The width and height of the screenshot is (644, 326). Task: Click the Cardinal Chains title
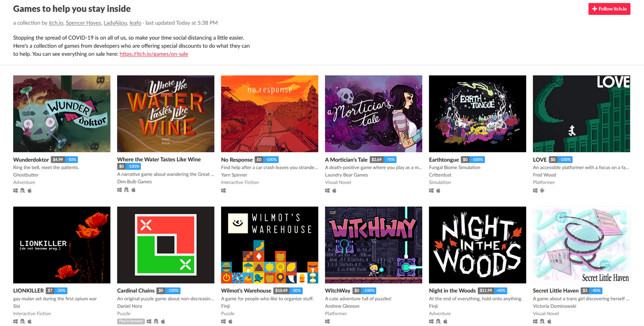[136, 291]
